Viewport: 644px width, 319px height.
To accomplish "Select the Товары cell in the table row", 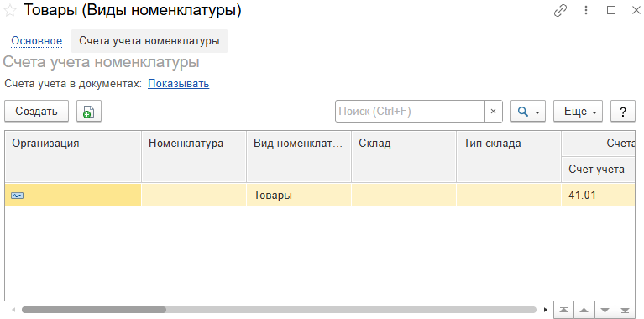I will (x=299, y=195).
